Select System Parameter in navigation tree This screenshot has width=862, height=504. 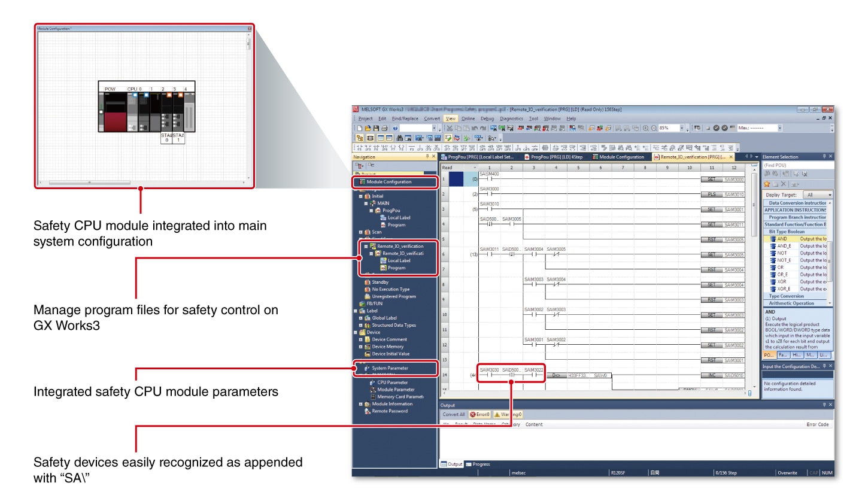click(390, 368)
